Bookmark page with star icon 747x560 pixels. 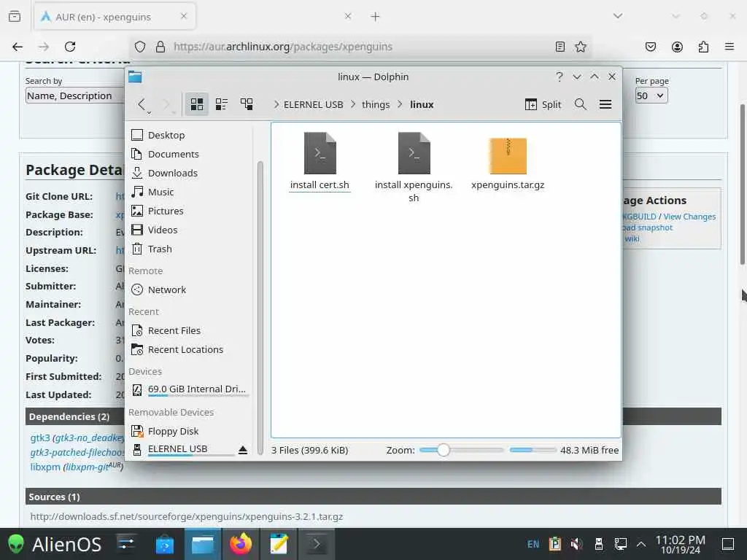click(x=580, y=47)
